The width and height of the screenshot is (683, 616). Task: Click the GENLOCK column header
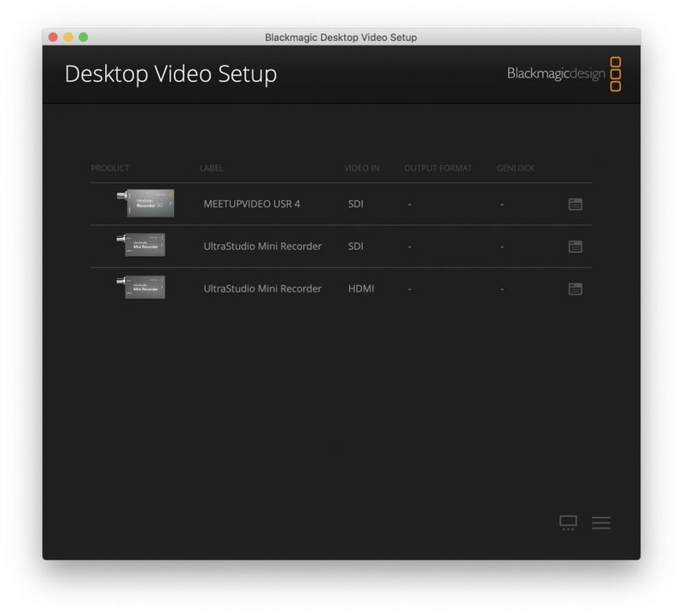click(x=516, y=168)
